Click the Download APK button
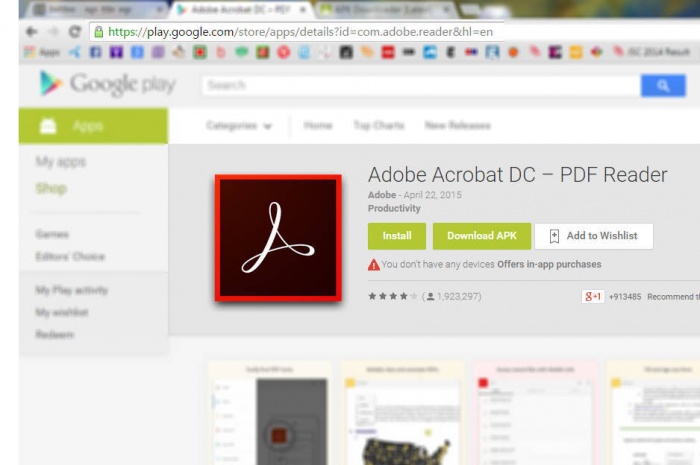Screen dimensions: 700x465 [482, 236]
